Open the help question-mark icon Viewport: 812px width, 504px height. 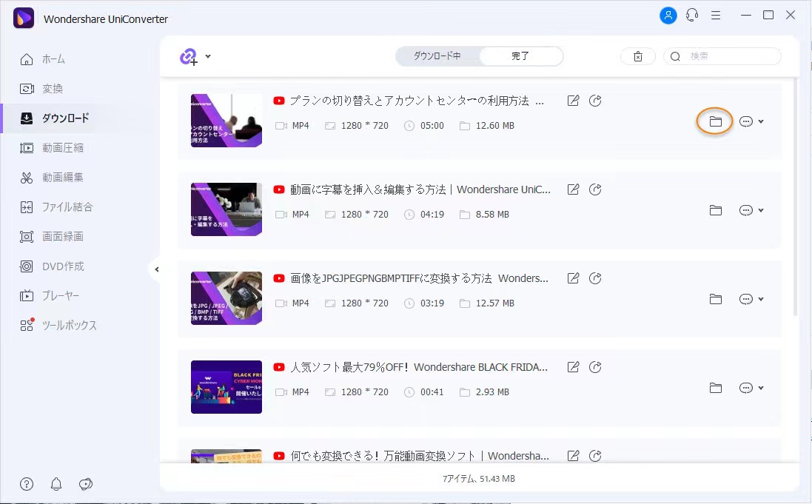pyautogui.click(x=27, y=484)
